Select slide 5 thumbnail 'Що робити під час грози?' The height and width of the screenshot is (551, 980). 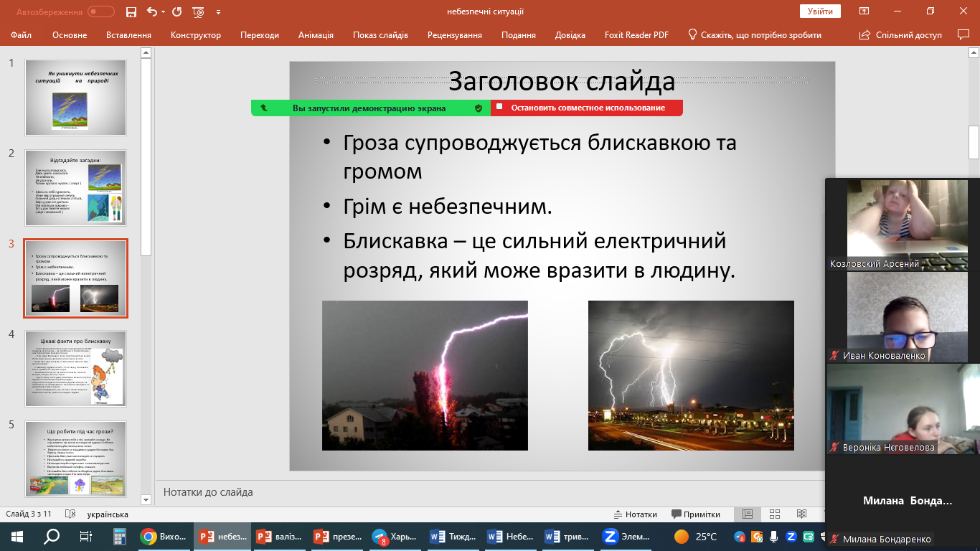tap(75, 458)
